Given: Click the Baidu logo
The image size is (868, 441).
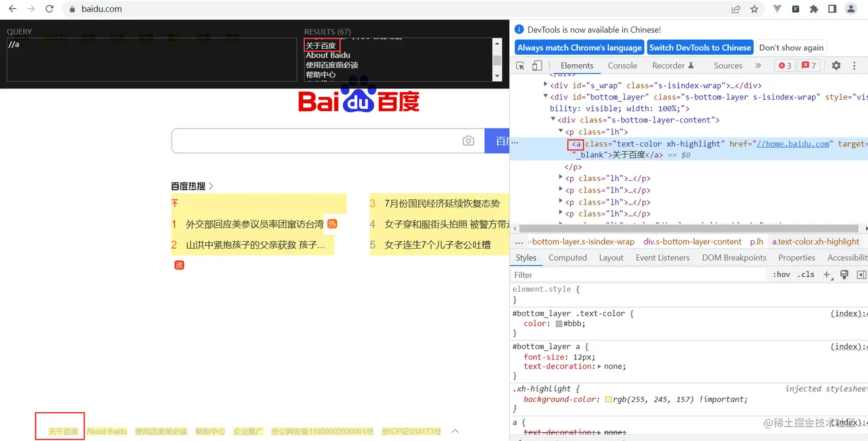Looking at the screenshot, I should (359, 95).
